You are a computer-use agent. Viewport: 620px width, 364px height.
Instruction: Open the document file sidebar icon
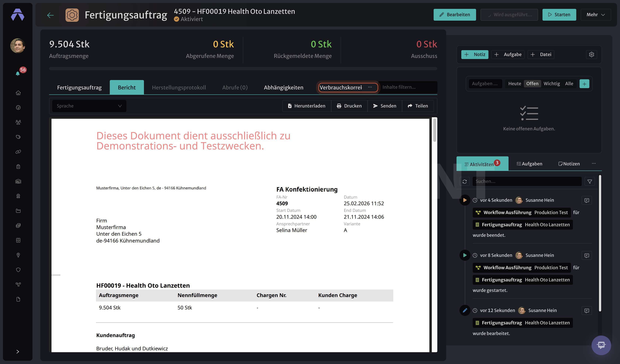click(x=18, y=299)
